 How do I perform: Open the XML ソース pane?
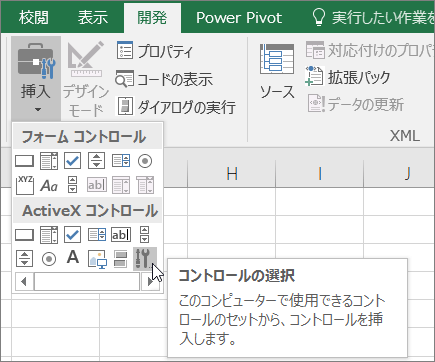click(277, 72)
